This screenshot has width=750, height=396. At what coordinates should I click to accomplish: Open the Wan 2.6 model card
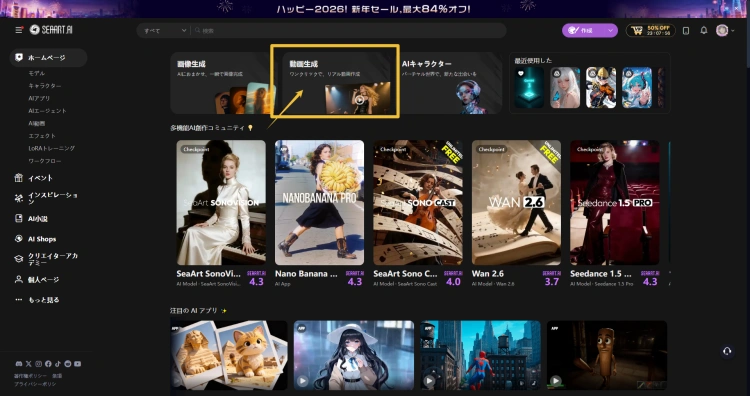(x=517, y=202)
